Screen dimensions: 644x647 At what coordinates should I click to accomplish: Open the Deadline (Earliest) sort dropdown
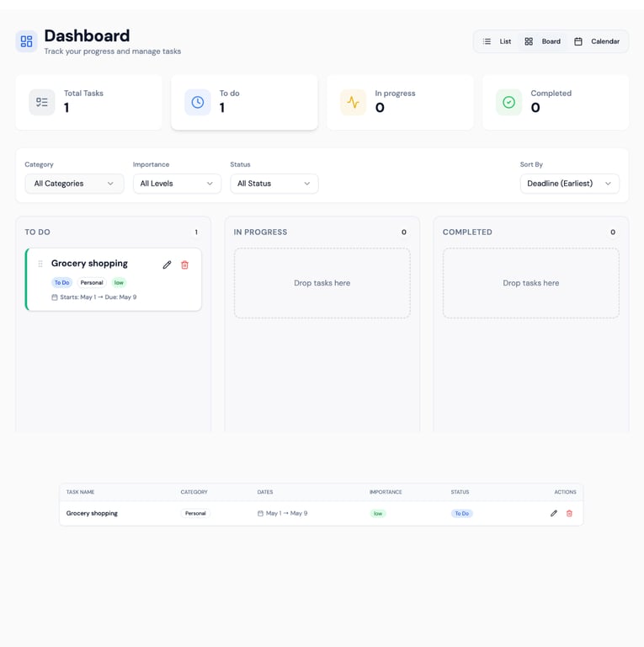pos(570,184)
